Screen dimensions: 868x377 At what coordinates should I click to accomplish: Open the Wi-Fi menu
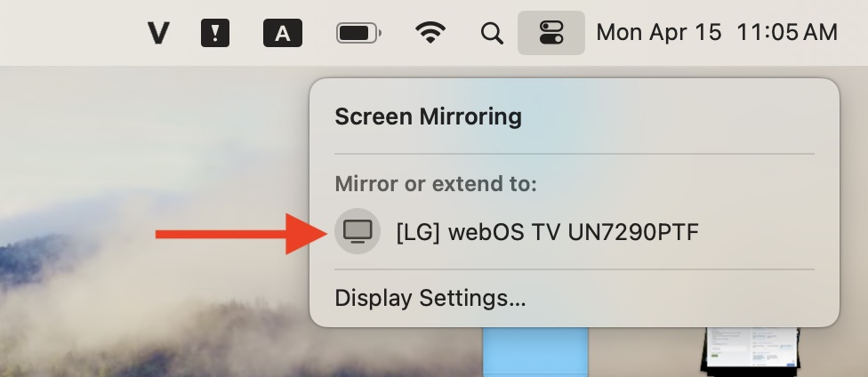pyautogui.click(x=430, y=33)
